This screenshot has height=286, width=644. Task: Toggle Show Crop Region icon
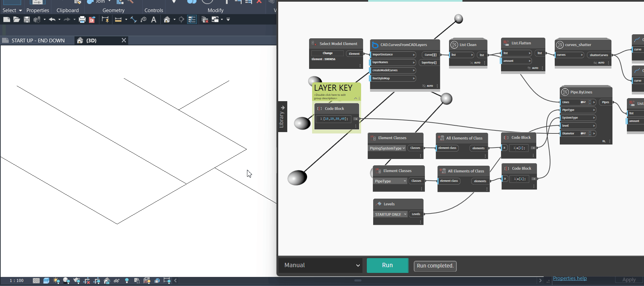(x=97, y=281)
